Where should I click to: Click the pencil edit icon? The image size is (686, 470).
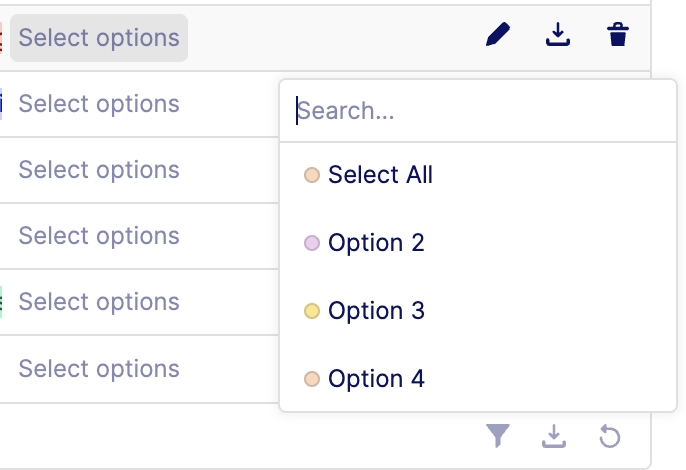pyautogui.click(x=497, y=37)
